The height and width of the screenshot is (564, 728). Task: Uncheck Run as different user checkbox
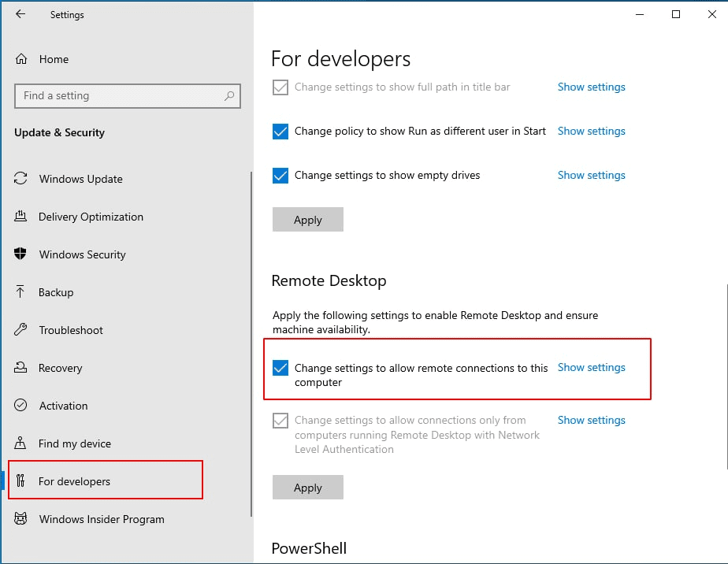tap(280, 132)
